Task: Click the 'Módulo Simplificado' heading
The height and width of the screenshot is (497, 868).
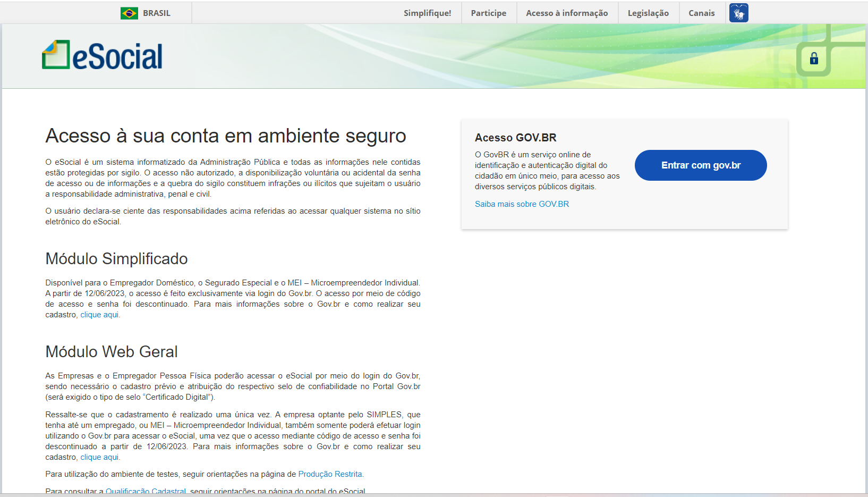Action: (116, 259)
